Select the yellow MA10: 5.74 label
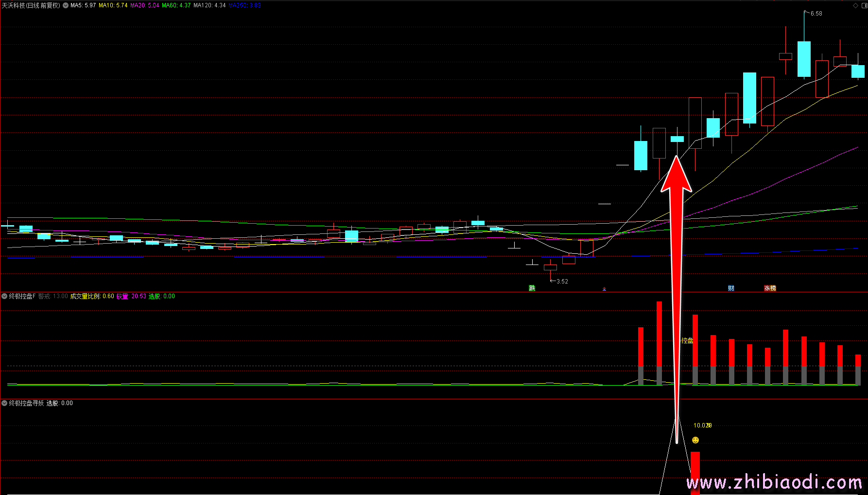The image size is (868, 495). pyautogui.click(x=113, y=5)
